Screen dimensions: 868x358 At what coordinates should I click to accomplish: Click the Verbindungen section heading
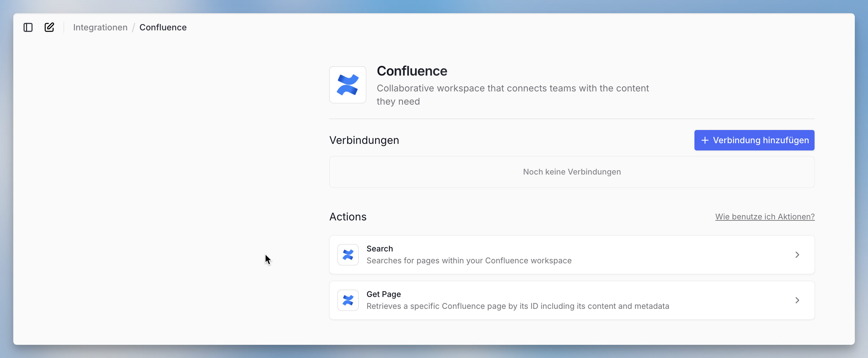[x=364, y=140]
